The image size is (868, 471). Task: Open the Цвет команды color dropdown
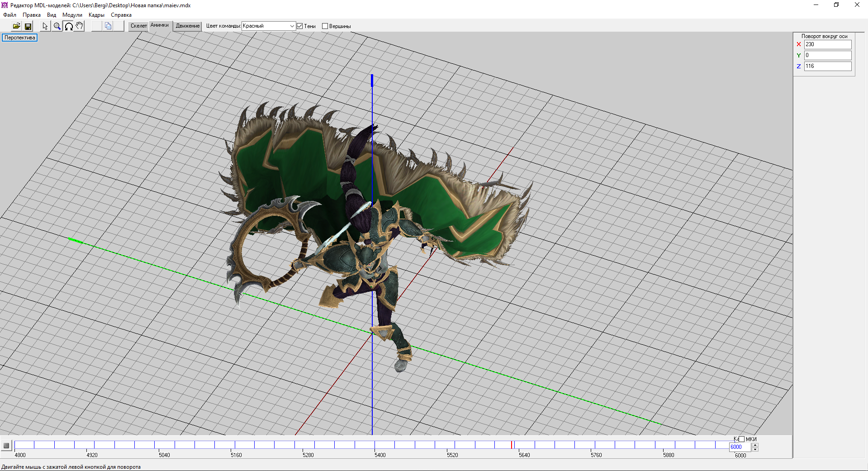tap(292, 26)
